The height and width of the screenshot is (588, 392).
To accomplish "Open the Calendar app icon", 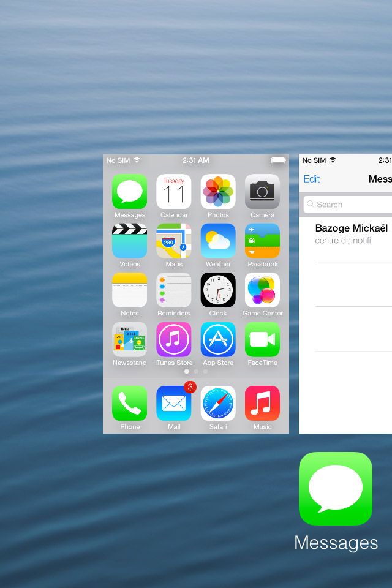I will tap(174, 191).
